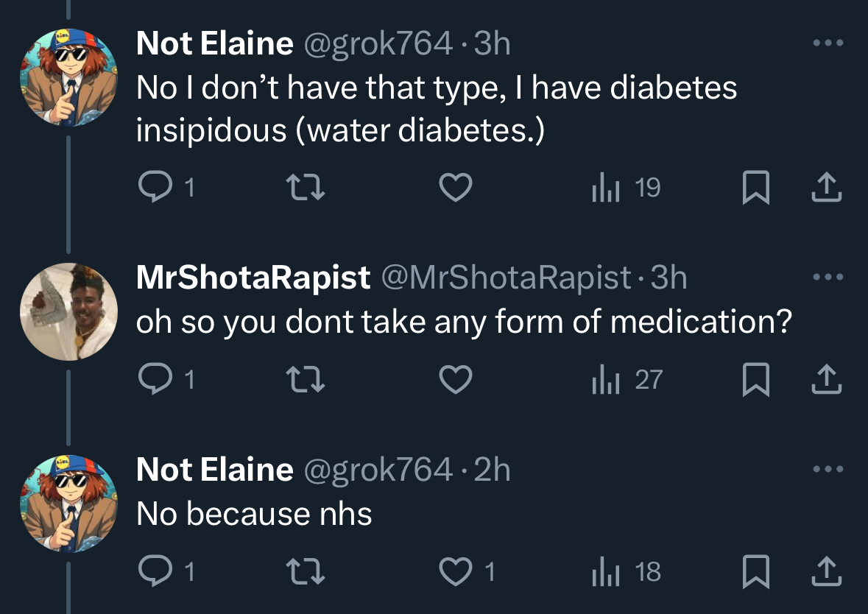
Task: View analytics showing 27 views
Action: click(x=627, y=380)
